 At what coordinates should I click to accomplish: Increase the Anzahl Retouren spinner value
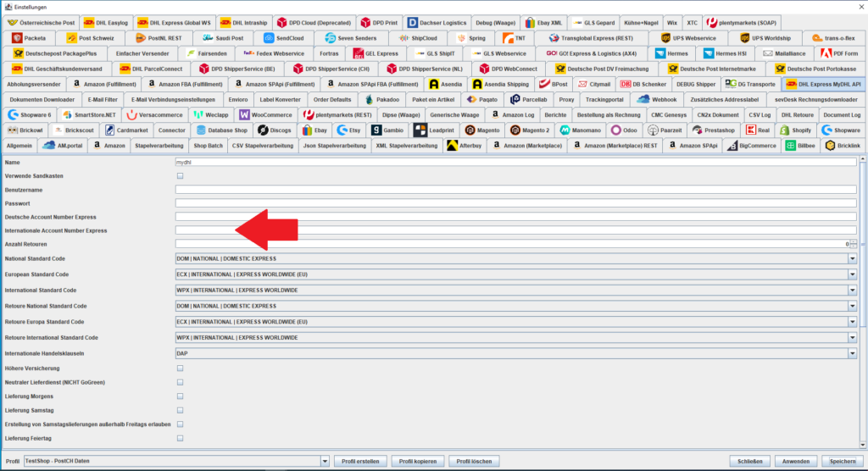click(x=854, y=242)
